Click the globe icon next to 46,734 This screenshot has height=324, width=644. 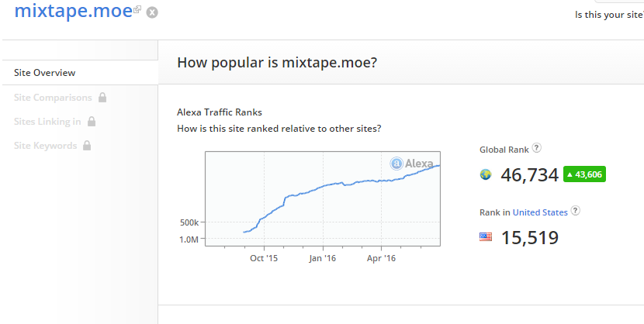pyautogui.click(x=486, y=174)
